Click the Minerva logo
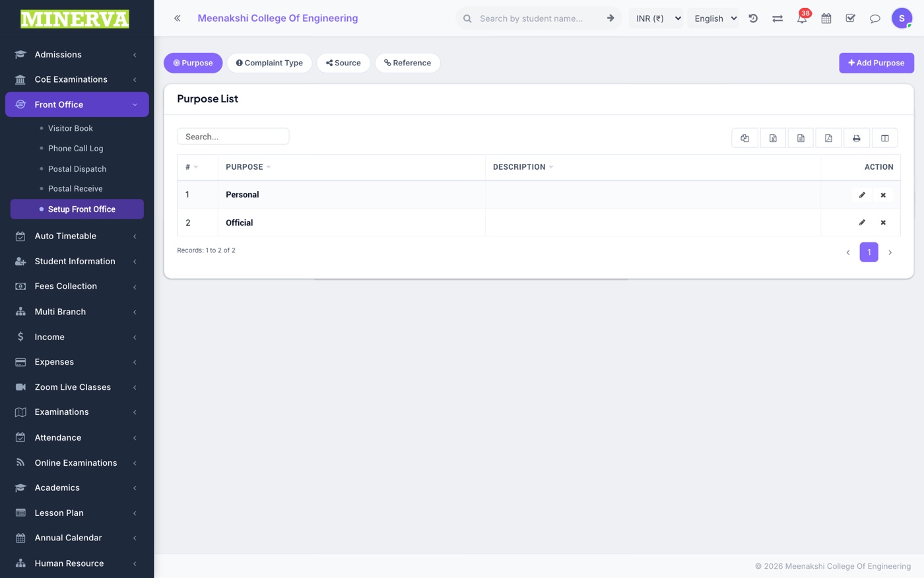924x578 pixels. (75, 18)
